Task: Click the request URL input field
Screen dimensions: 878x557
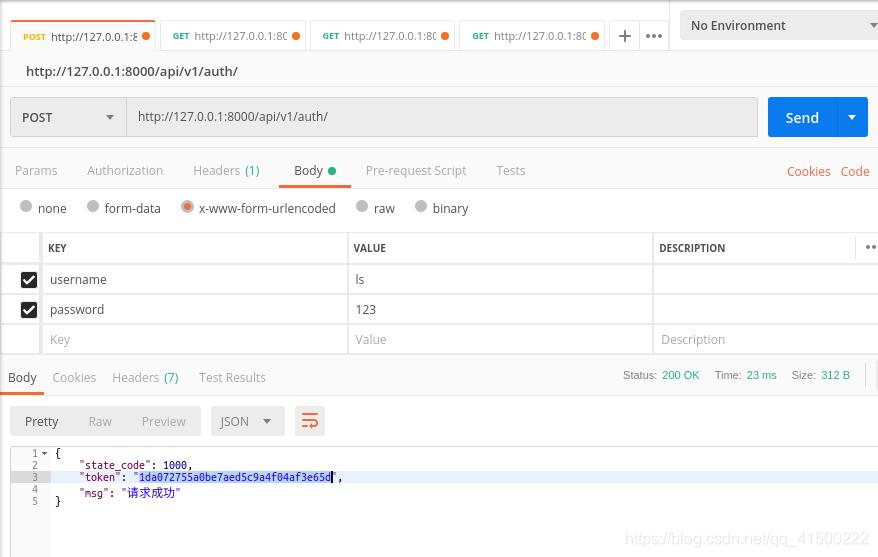Action: pos(442,117)
